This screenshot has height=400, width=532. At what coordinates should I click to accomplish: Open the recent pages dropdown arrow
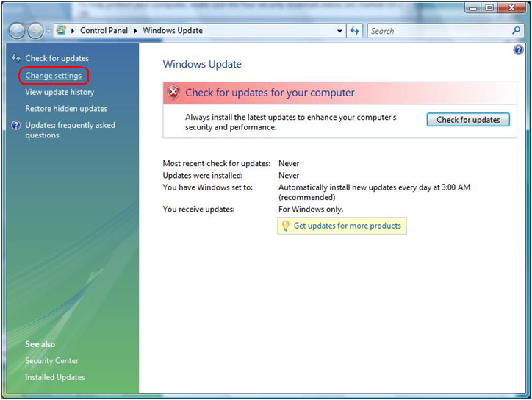pyautogui.click(x=48, y=31)
